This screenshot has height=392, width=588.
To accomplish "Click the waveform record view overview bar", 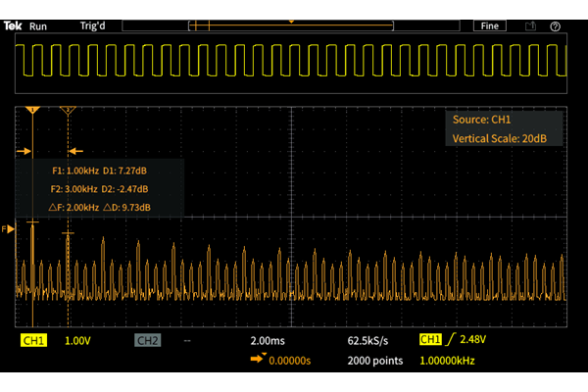I will click(x=294, y=26).
